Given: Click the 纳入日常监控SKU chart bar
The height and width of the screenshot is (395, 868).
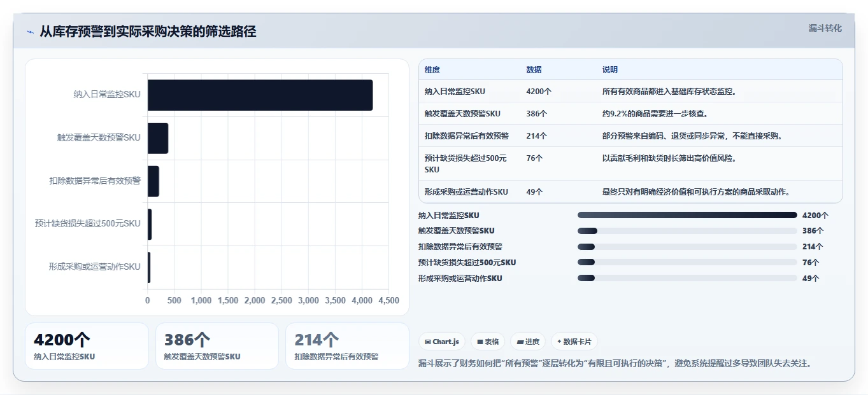Looking at the screenshot, I should [260, 95].
